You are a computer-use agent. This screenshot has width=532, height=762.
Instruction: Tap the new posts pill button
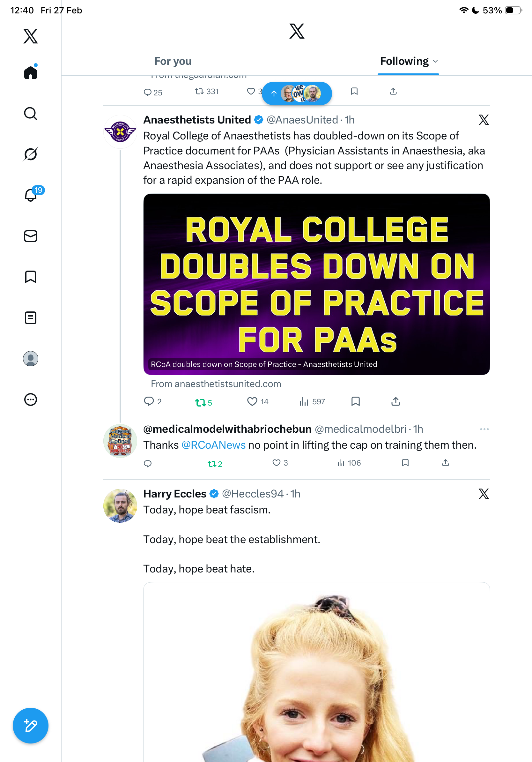click(297, 93)
